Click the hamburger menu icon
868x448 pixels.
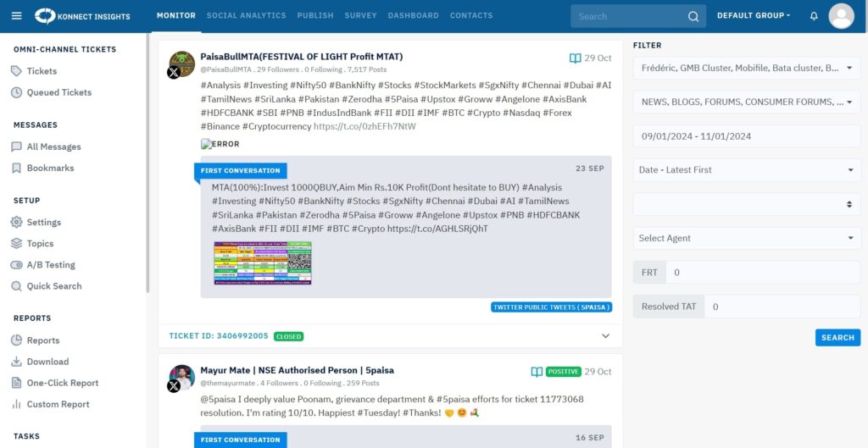[16, 15]
